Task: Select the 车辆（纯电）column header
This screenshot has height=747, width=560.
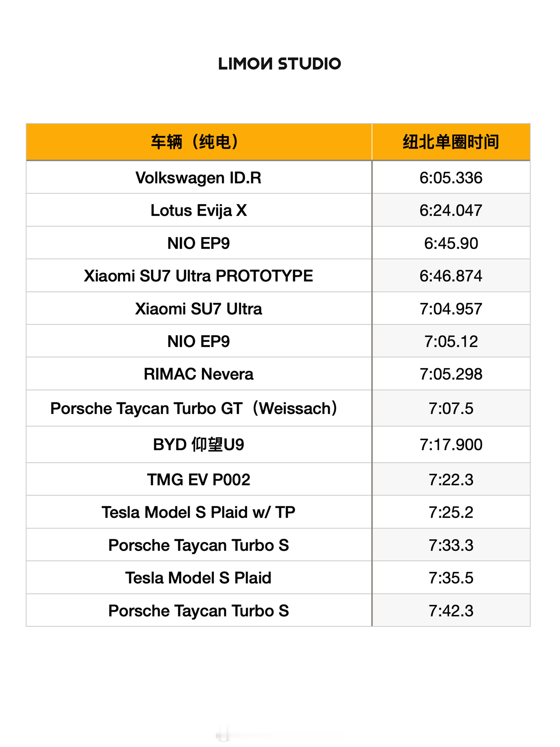Action: click(199, 142)
